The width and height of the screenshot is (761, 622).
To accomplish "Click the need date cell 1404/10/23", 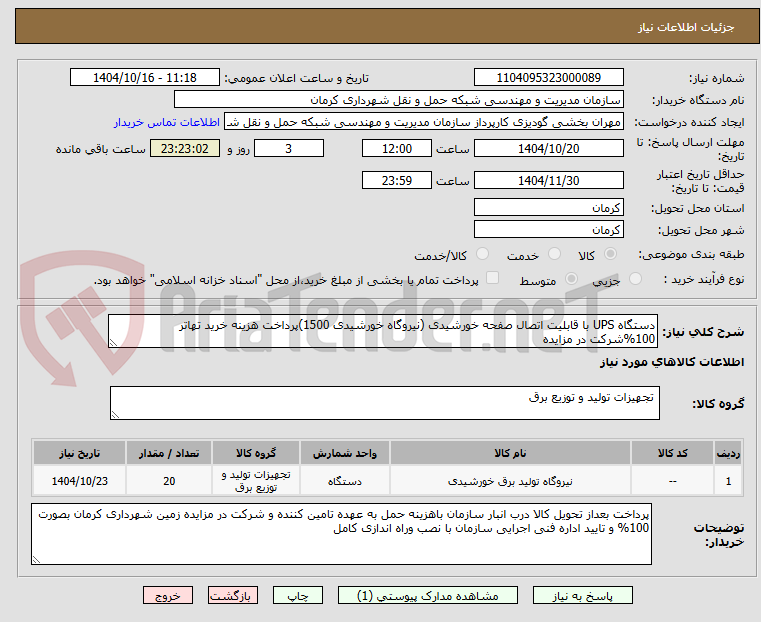I will tap(80, 481).
